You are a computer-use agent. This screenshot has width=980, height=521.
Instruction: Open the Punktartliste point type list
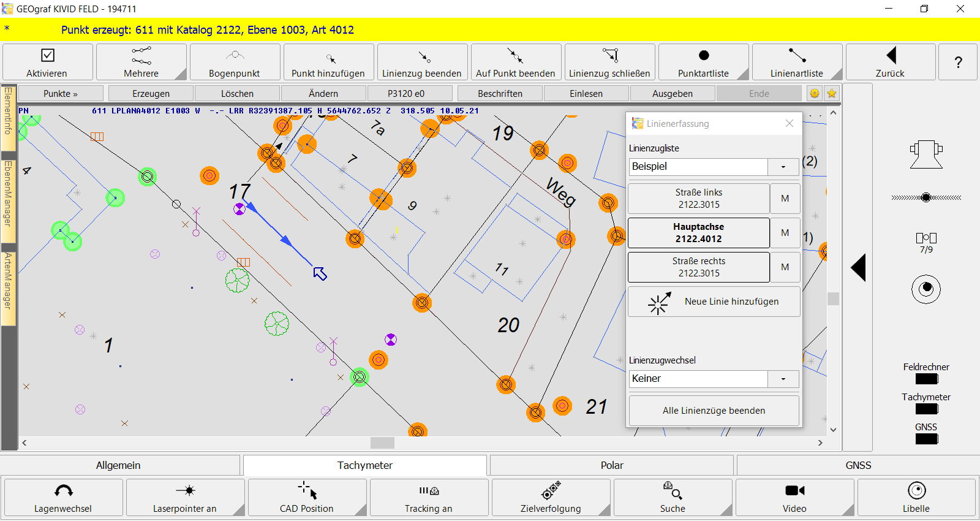click(703, 62)
